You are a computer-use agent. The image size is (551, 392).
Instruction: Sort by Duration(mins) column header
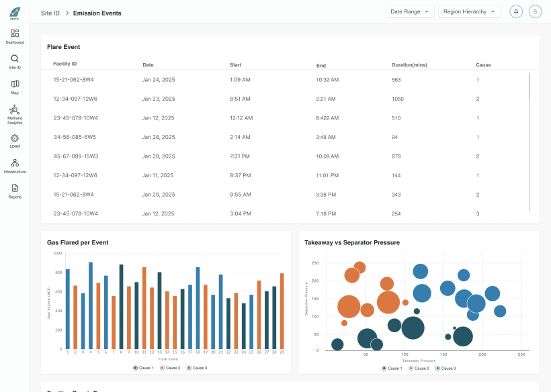(x=409, y=65)
